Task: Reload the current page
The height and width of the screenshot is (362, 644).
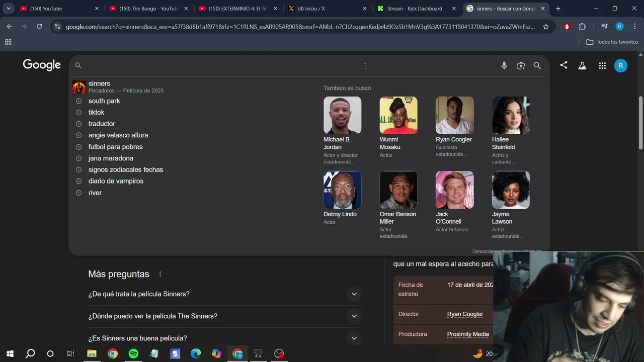Action: pyautogui.click(x=39, y=27)
